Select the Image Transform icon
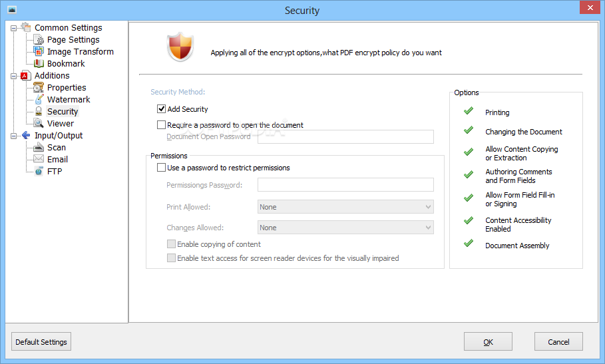The width and height of the screenshot is (605, 364). click(39, 51)
